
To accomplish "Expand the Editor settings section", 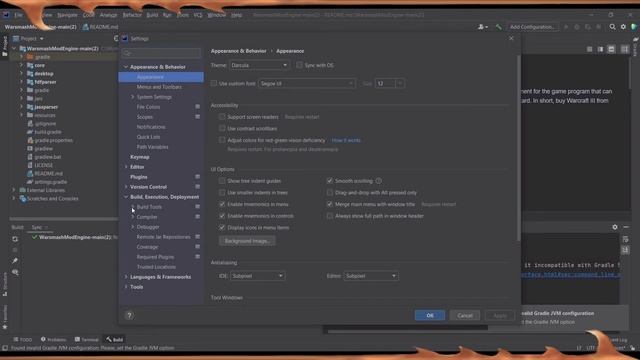I will [x=126, y=167].
